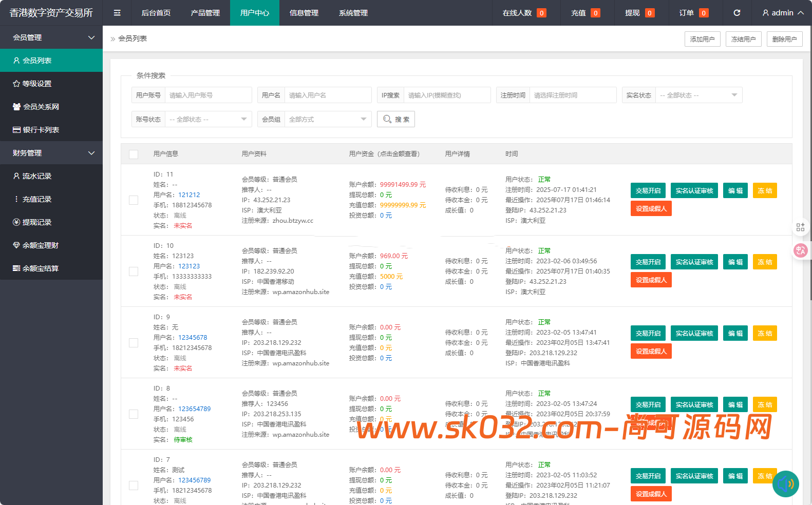Click the refresh icon in top bar
812x505 pixels.
[737, 13]
